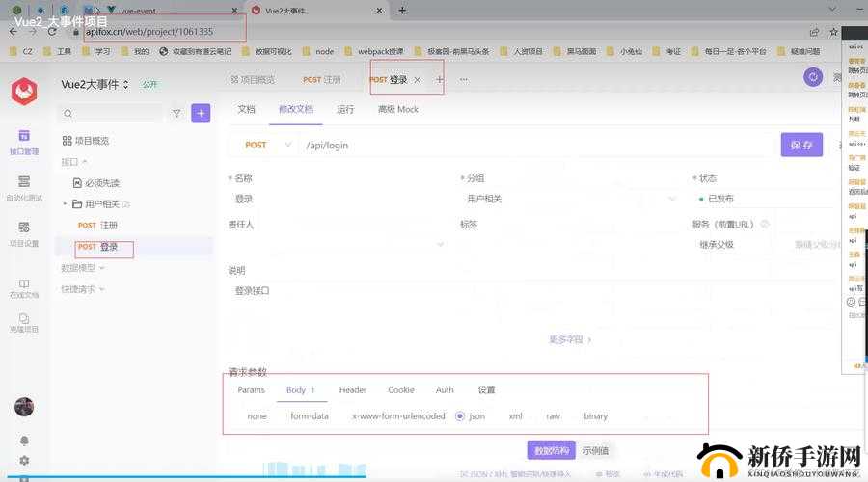This screenshot has width=868, height=482.
Task: Expand the 快捷请求 section
Action: (x=83, y=289)
